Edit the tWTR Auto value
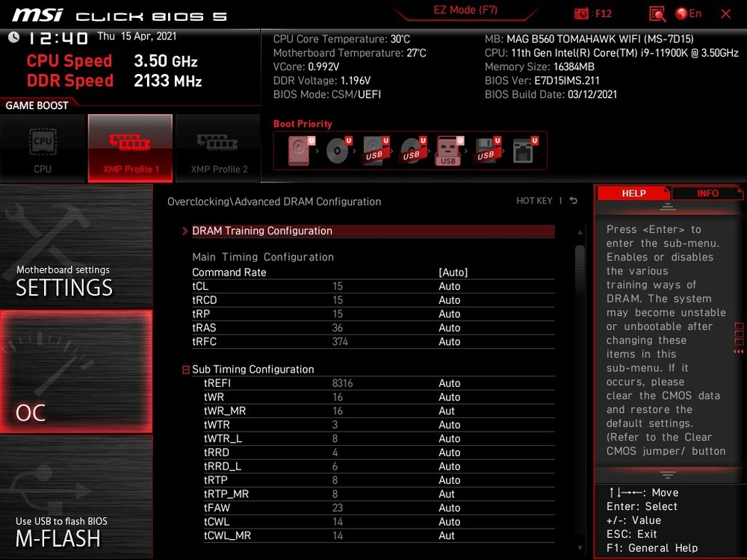747x560 pixels. tap(449, 425)
